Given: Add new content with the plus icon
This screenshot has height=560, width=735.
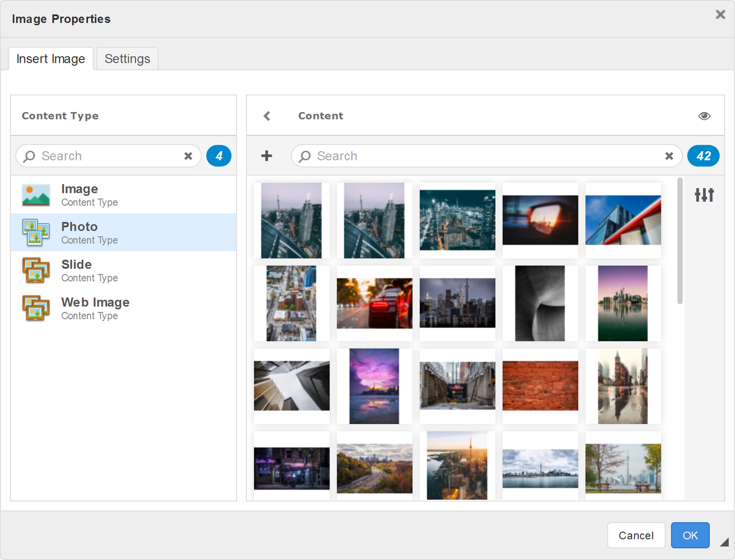Looking at the screenshot, I should coord(266,156).
